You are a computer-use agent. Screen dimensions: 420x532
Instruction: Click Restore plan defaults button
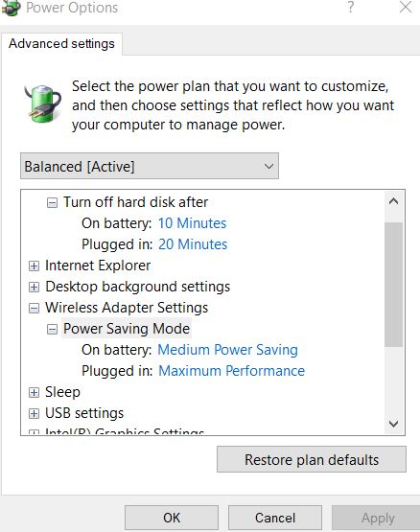312,460
